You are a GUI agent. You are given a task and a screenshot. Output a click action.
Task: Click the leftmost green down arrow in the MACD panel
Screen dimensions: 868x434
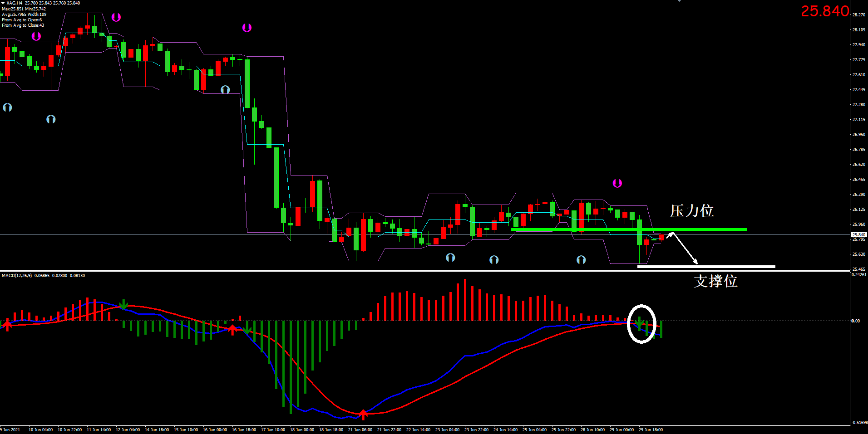pos(123,304)
